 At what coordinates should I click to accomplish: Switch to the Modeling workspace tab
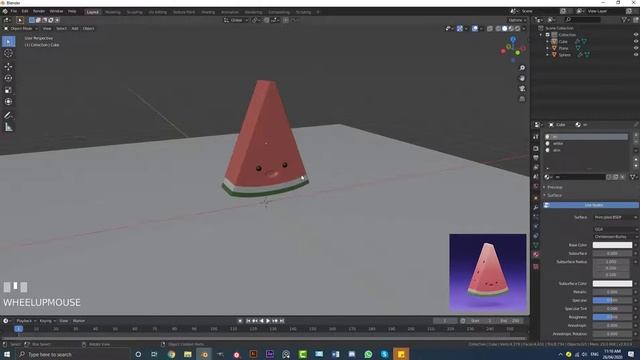[x=113, y=12]
